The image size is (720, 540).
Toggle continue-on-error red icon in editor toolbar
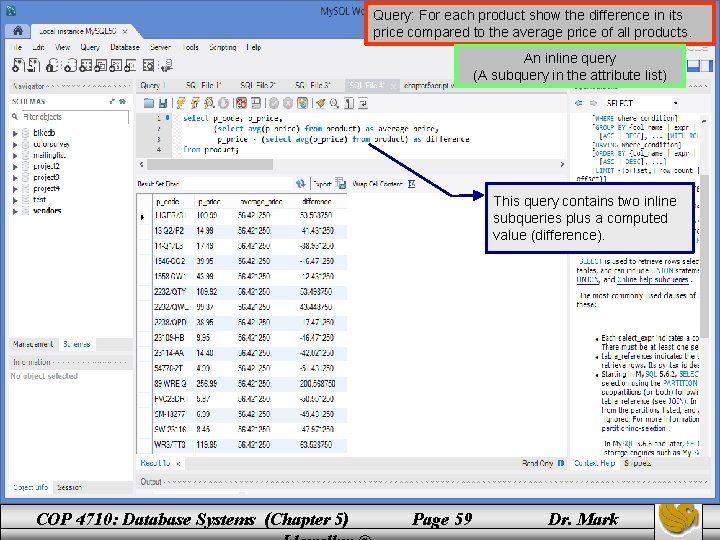pyautogui.click(x=242, y=103)
